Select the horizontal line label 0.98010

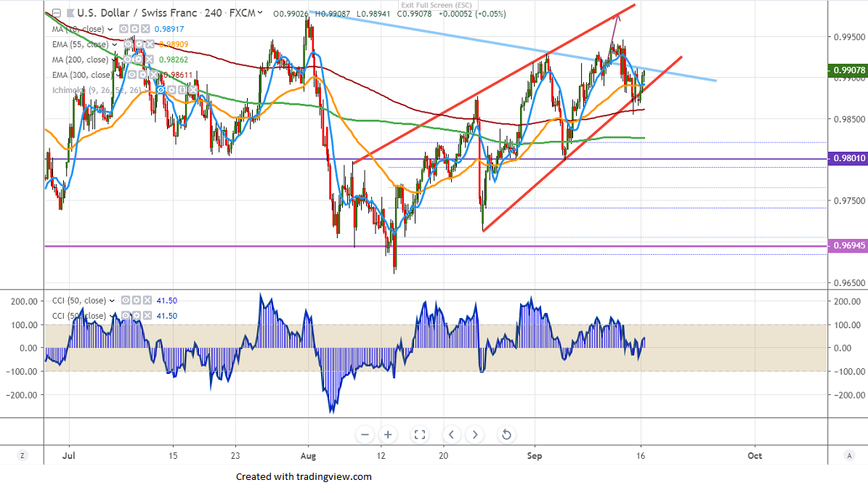pyautogui.click(x=848, y=158)
